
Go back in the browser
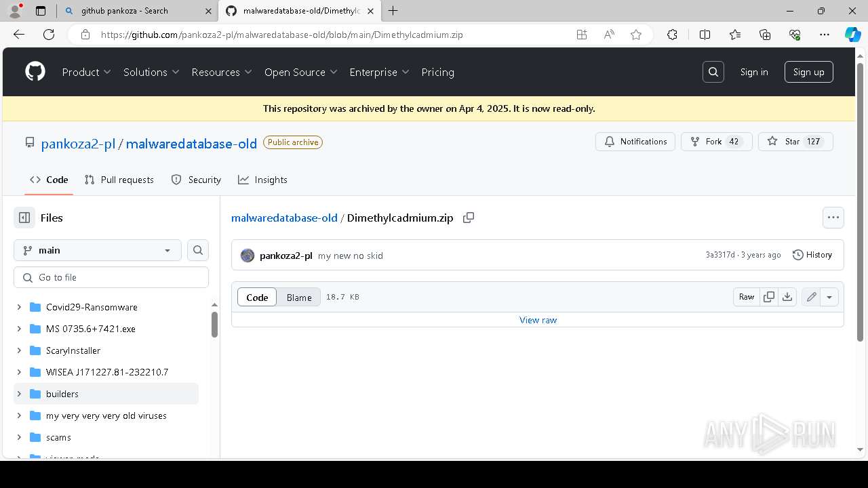[19, 35]
